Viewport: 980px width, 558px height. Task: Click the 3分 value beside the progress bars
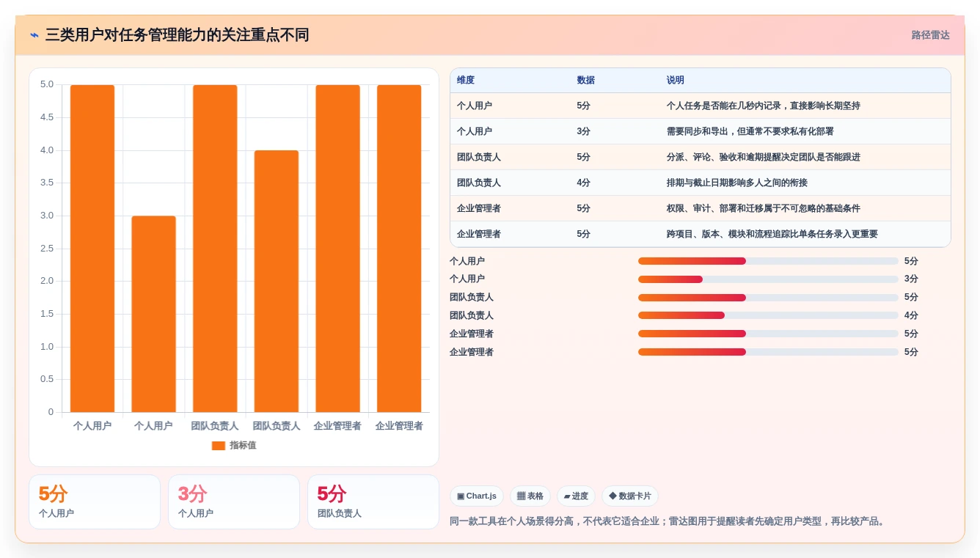pos(911,279)
